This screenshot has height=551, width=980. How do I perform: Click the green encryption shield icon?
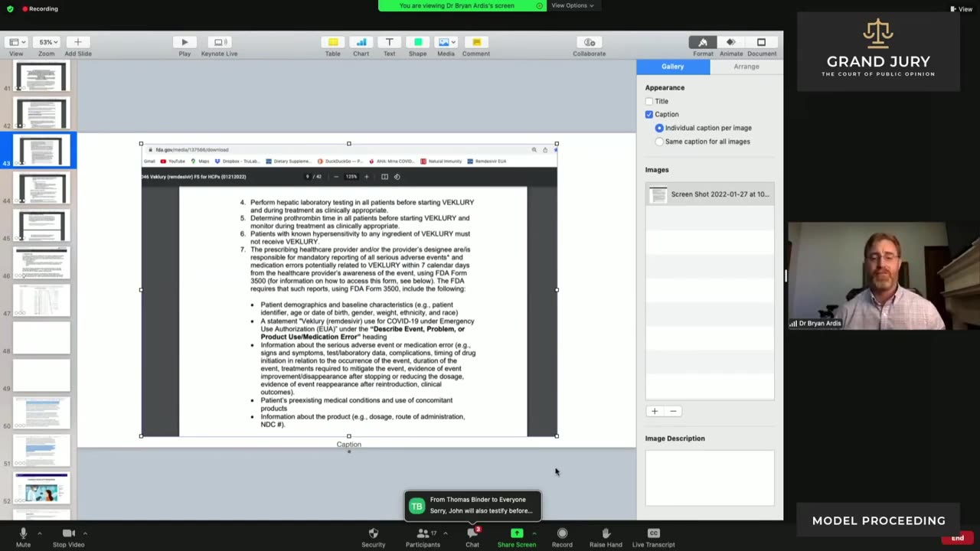10,8
